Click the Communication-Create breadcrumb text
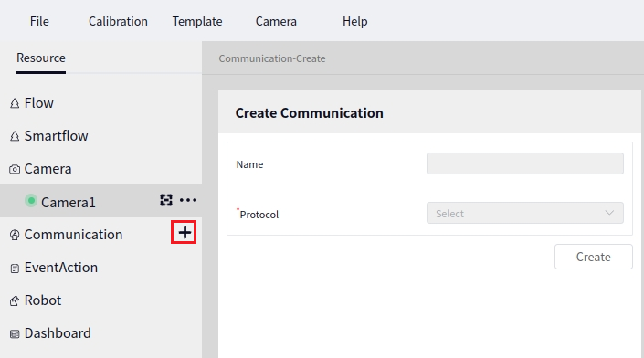644x358 pixels. click(272, 58)
